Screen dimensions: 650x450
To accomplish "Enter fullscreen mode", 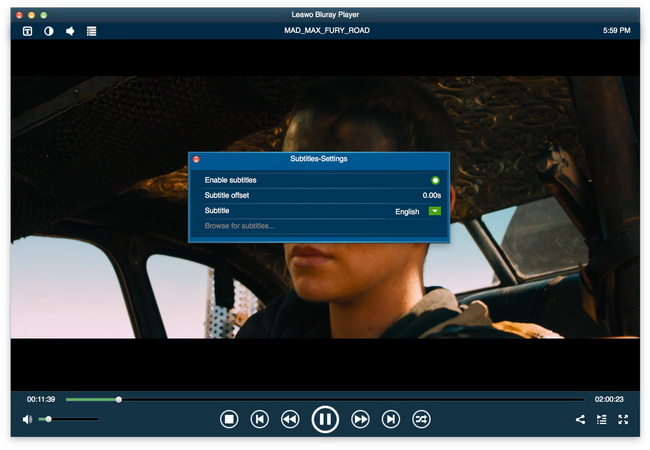I will (x=623, y=420).
